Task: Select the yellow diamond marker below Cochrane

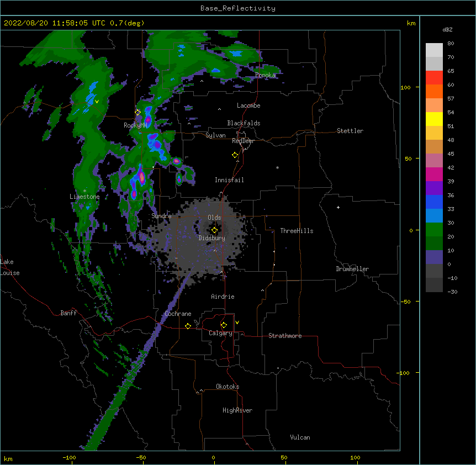Action: pyautogui.click(x=188, y=326)
